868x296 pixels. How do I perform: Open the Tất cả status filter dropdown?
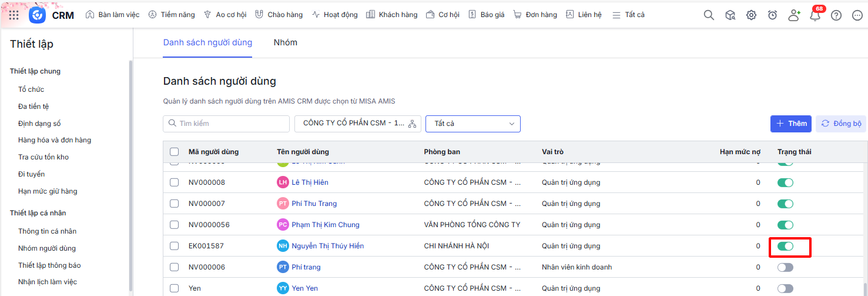[x=472, y=124]
